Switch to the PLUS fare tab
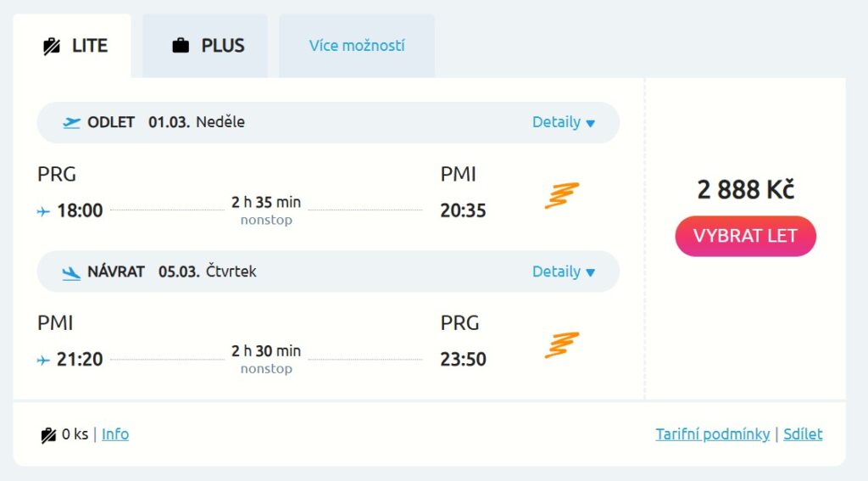The image size is (868, 481). (x=206, y=46)
